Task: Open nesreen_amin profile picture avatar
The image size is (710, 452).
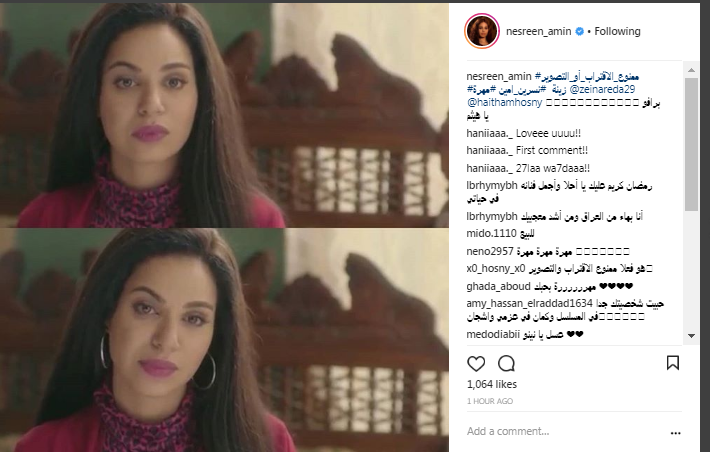Action: coord(482,31)
